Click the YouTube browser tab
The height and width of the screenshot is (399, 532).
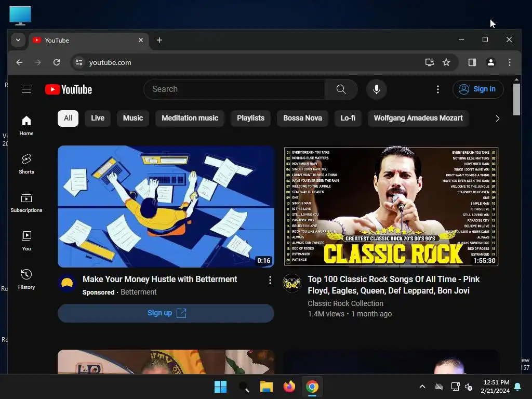(x=89, y=41)
